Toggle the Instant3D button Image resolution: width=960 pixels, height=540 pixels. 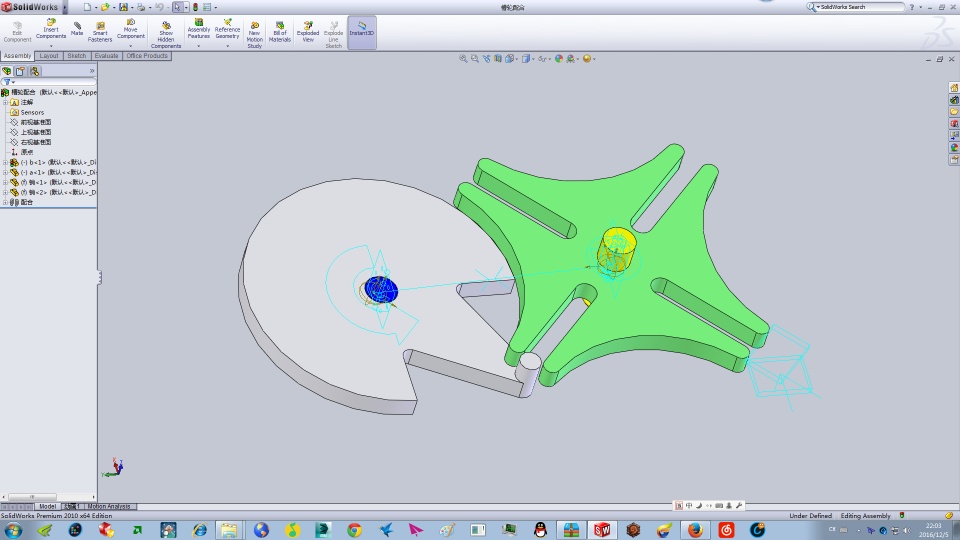tap(362, 32)
